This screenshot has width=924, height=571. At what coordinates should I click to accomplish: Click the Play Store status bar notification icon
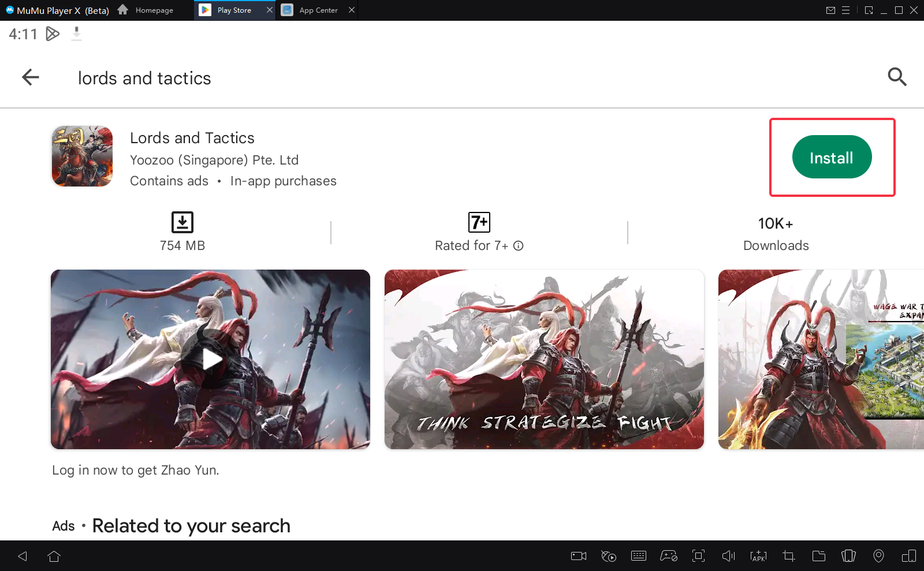(x=53, y=34)
